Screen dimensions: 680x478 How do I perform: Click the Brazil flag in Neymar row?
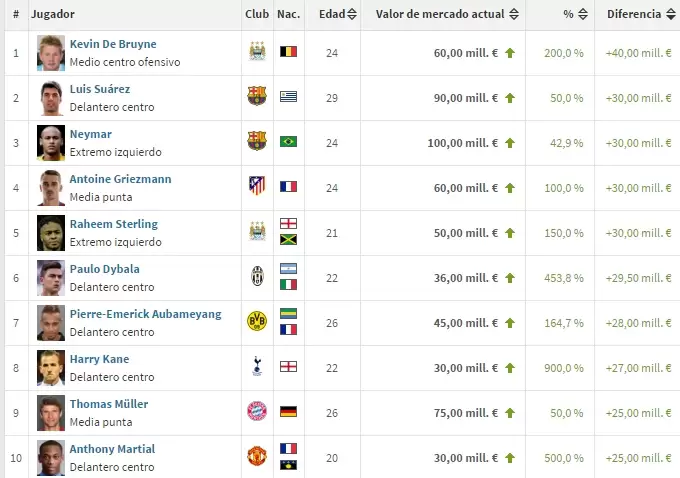pos(289,142)
